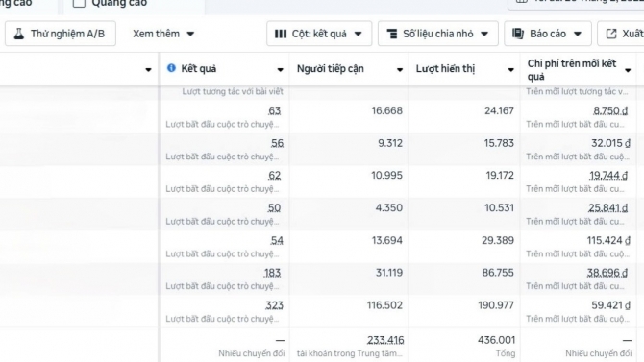Viewport: 644px width, 362px height.
Task: Open the Xem thêm dropdown
Action: pos(163,34)
